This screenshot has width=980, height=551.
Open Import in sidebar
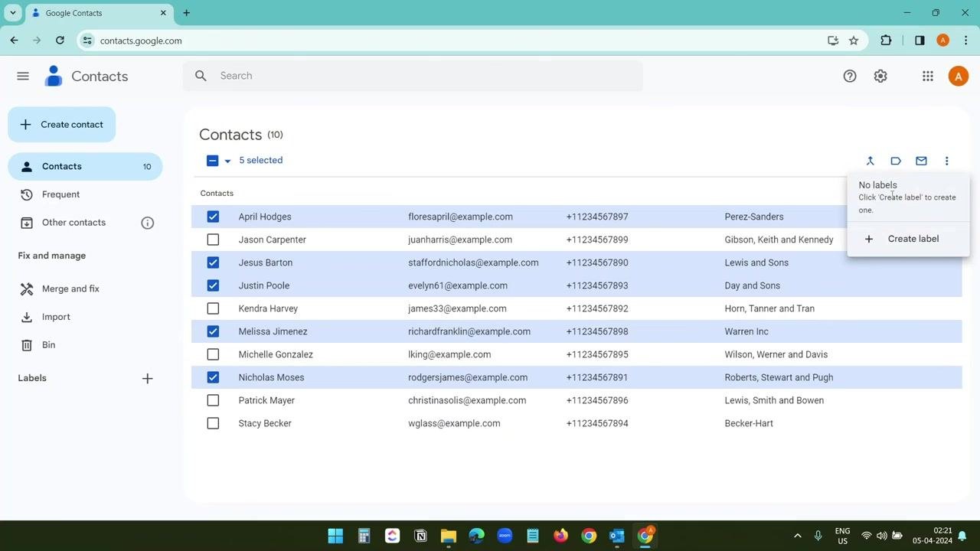85,317
